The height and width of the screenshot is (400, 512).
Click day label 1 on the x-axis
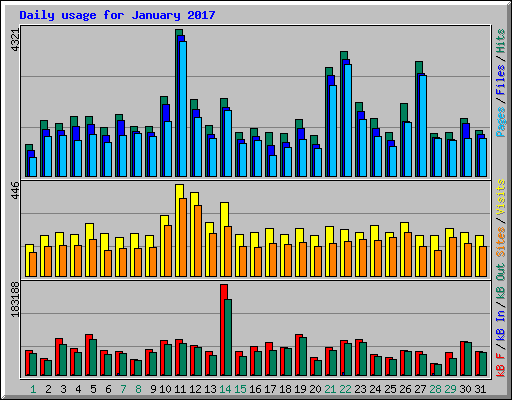[x=33, y=389]
